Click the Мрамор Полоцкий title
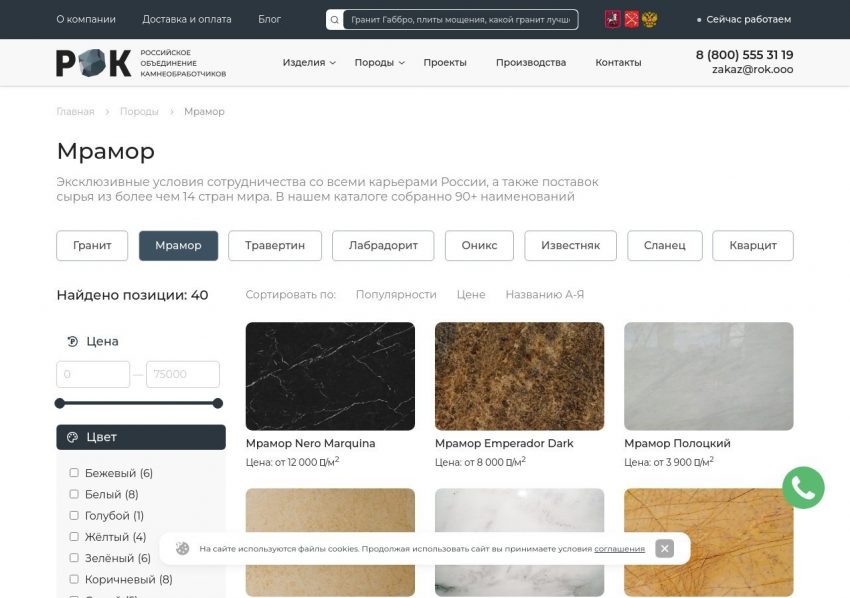 tap(677, 443)
